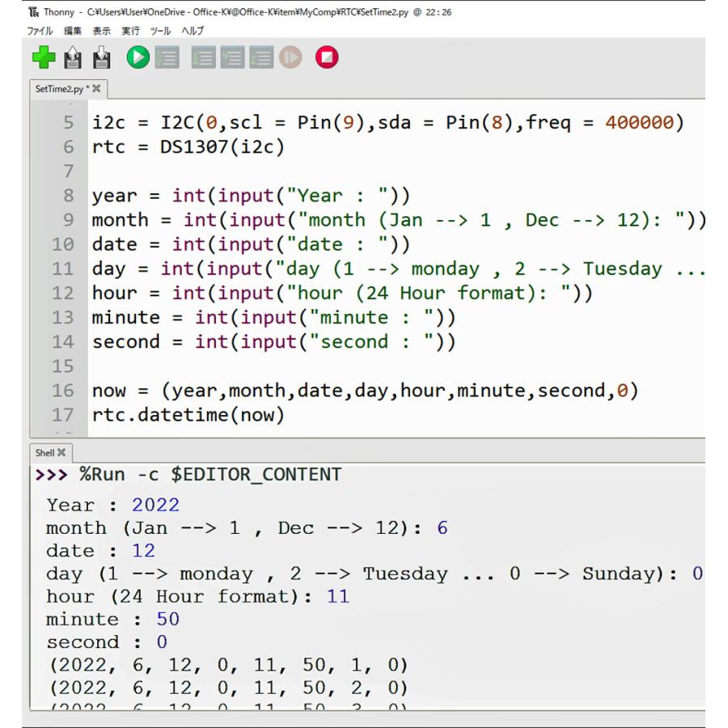This screenshot has height=728, width=728.
Task: Click the Open file toolbar icon
Action: (x=73, y=58)
